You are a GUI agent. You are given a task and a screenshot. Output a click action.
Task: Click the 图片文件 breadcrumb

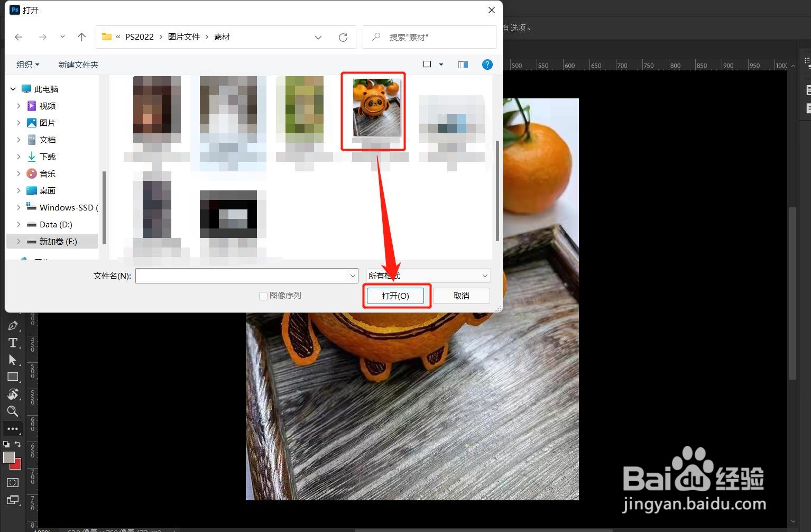[184, 37]
